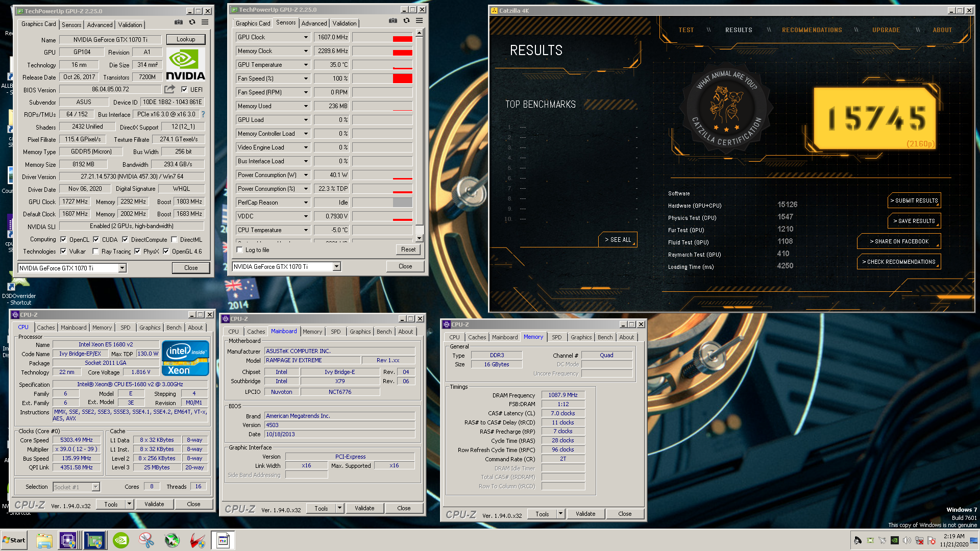Click the GPU-Z Sensors scrollbar down arrow
Screen dimensions: 980x551
pyautogui.click(x=419, y=238)
